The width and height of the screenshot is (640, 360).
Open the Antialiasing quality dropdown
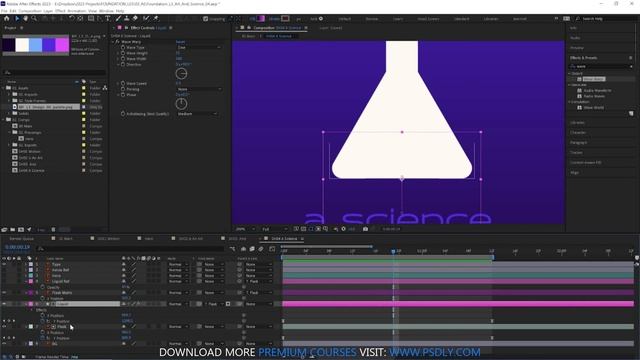pos(197,114)
